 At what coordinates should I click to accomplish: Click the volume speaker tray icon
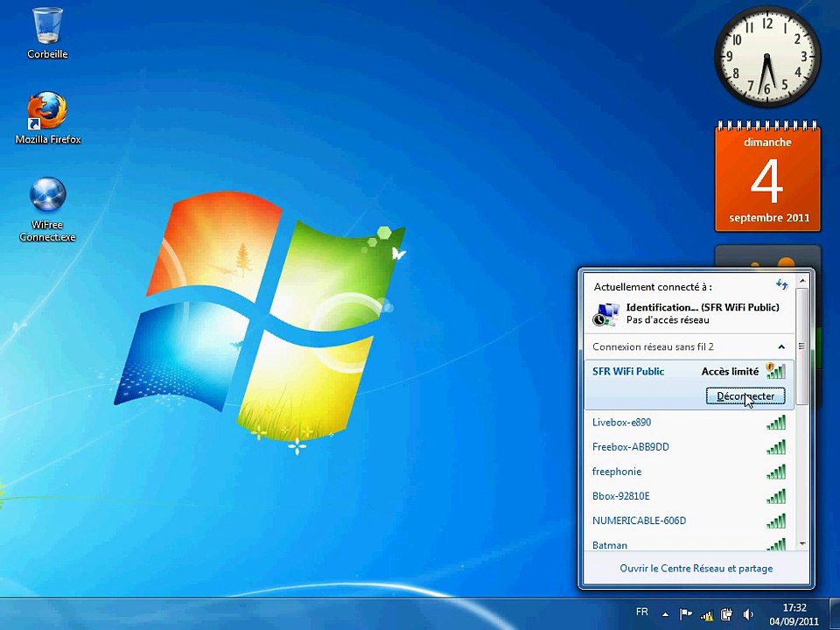tap(748, 614)
